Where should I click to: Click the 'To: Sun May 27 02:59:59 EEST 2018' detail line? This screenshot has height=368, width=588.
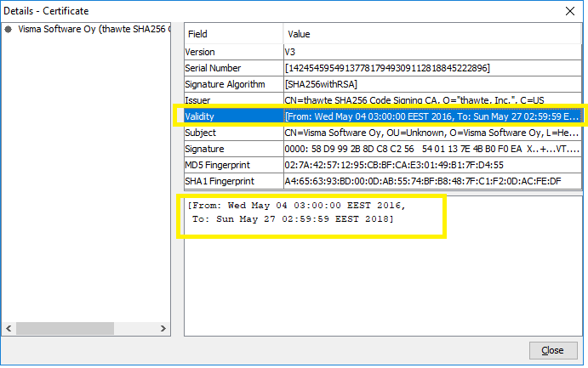[x=293, y=219]
